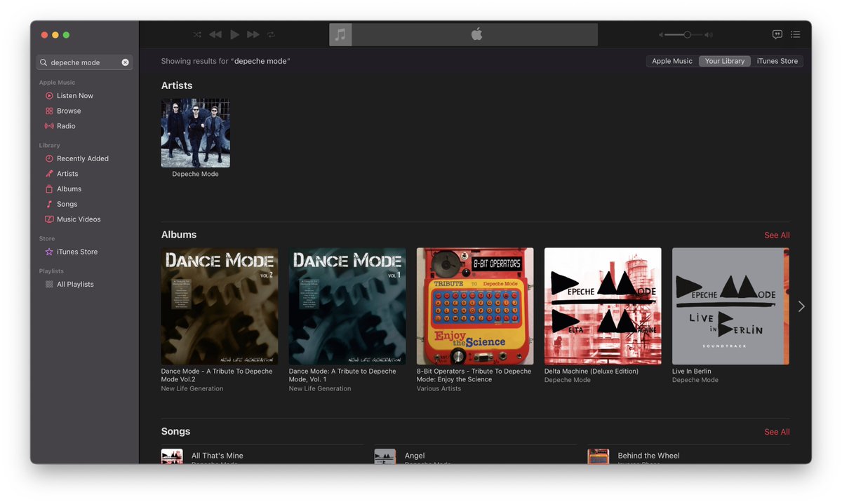Open Live In Berlin album cover
The width and height of the screenshot is (842, 504).
tap(730, 306)
